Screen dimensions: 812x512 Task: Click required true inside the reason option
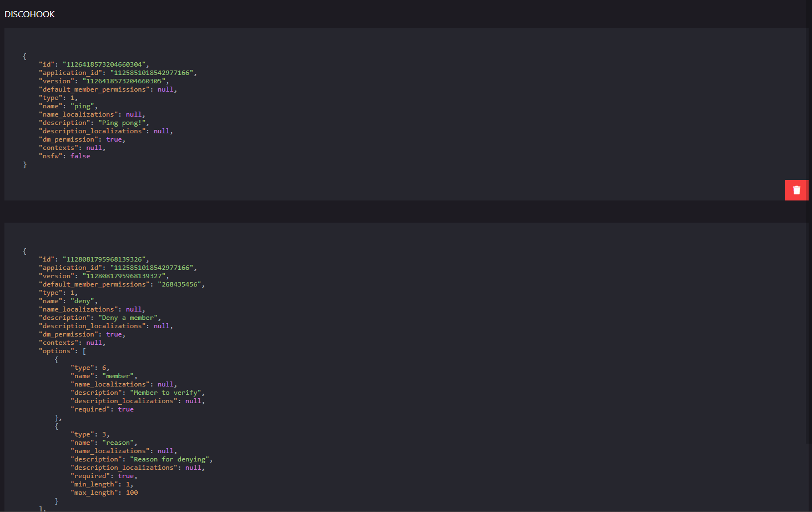point(126,475)
